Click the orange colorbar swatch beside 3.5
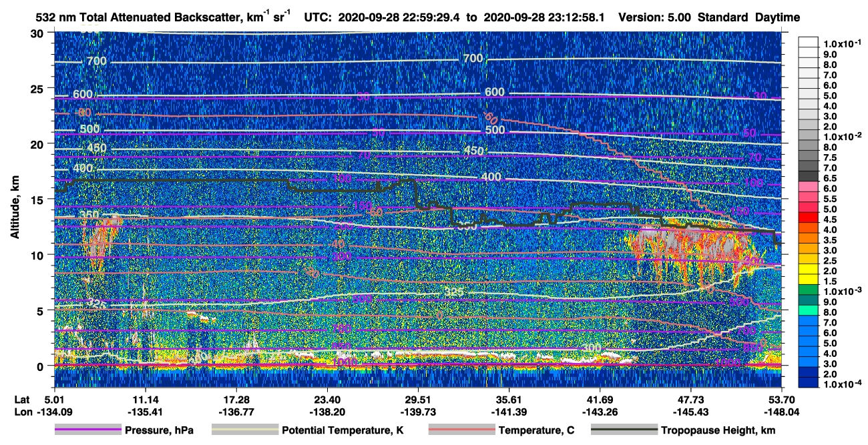 [808, 240]
